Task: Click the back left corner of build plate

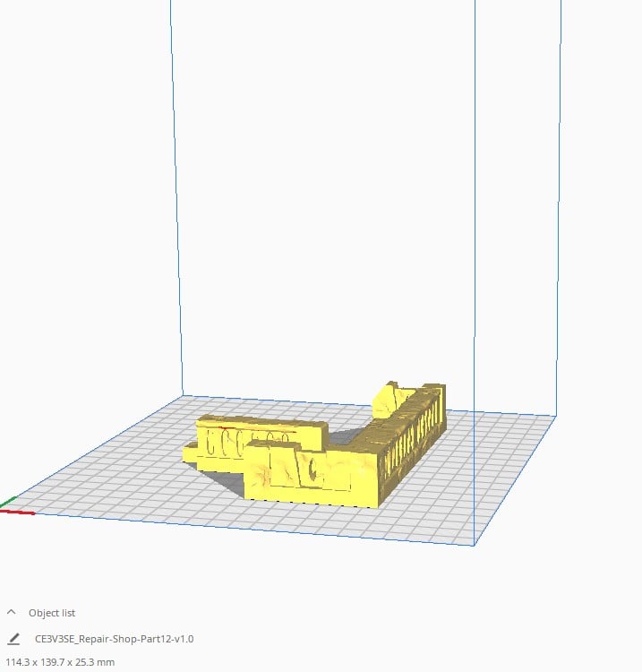Action: tap(184, 395)
